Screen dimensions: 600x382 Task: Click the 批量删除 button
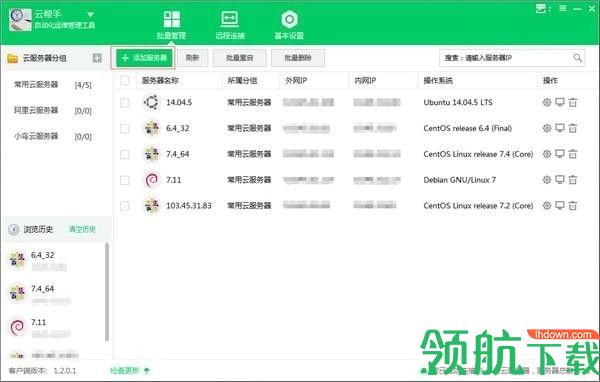click(x=298, y=58)
